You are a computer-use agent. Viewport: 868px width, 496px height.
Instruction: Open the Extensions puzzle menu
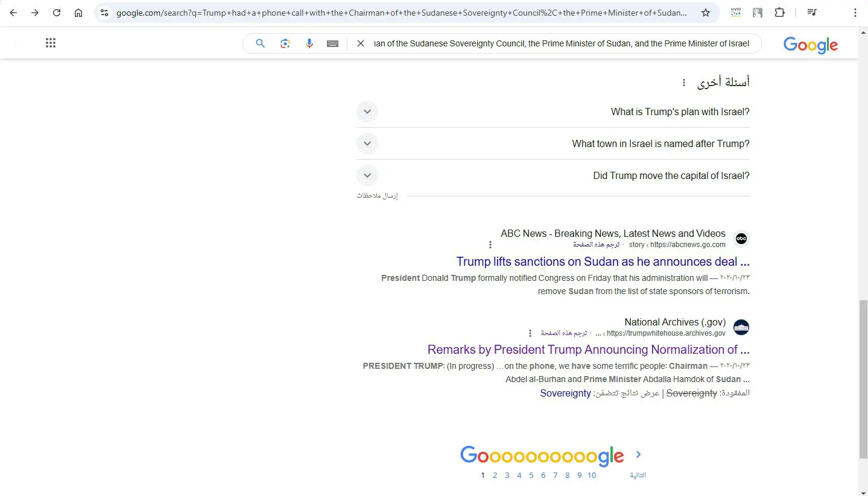(779, 13)
